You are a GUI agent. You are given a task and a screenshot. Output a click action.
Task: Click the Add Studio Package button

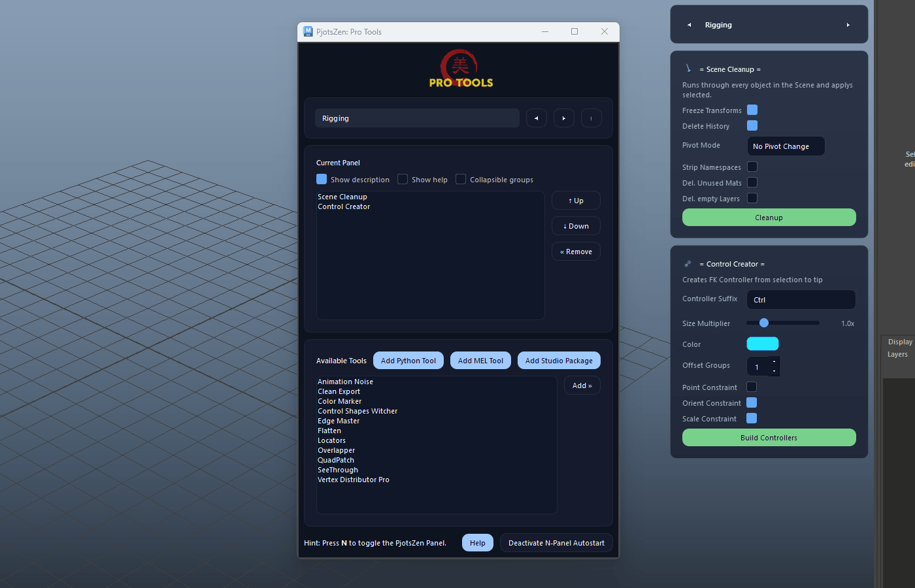click(x=559, y=361)
